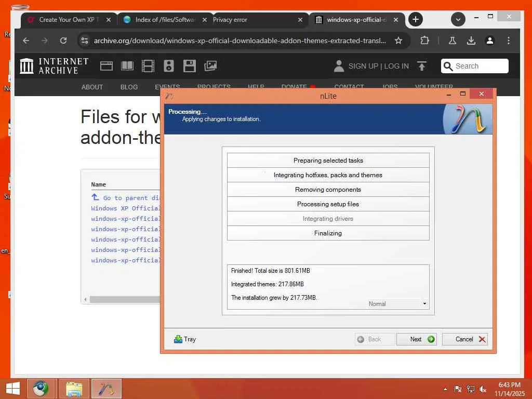Click the greyed Back button in nLite
532x399 pixels.
[x=375, y=339]
